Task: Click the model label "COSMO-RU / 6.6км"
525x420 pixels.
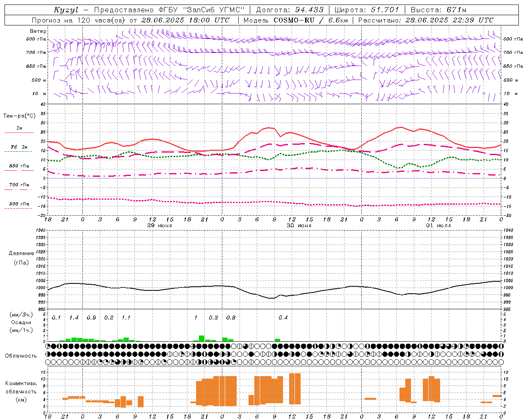Action: pos(311,20)
